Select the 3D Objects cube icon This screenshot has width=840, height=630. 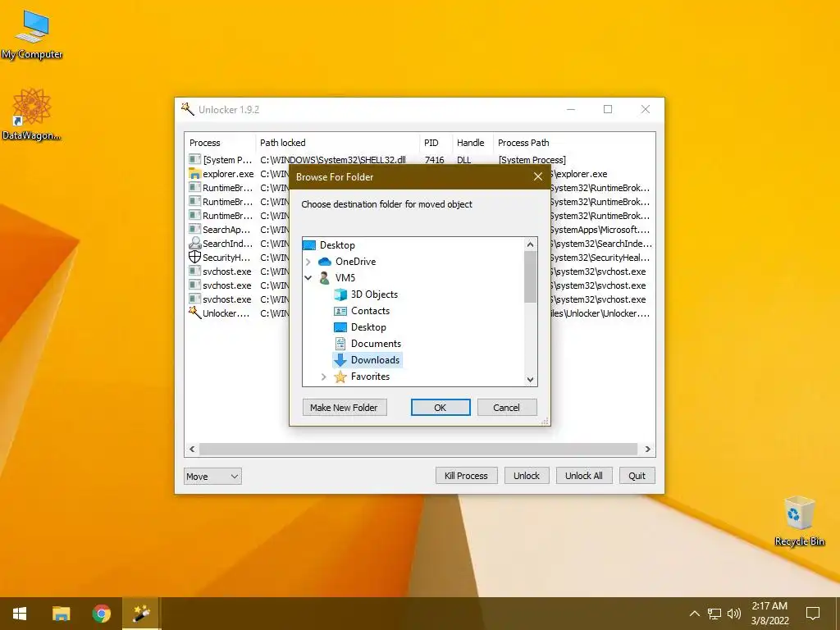click(x=340, y=294)
